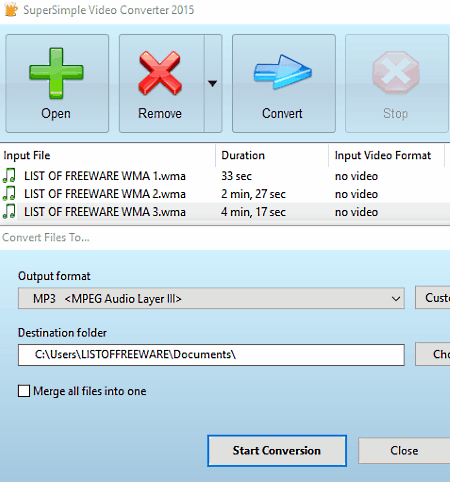Select LIST OF FREEWARE WMA 2.wma row
450x482 pixels.
pyautogui.click(x=225, y=194)
